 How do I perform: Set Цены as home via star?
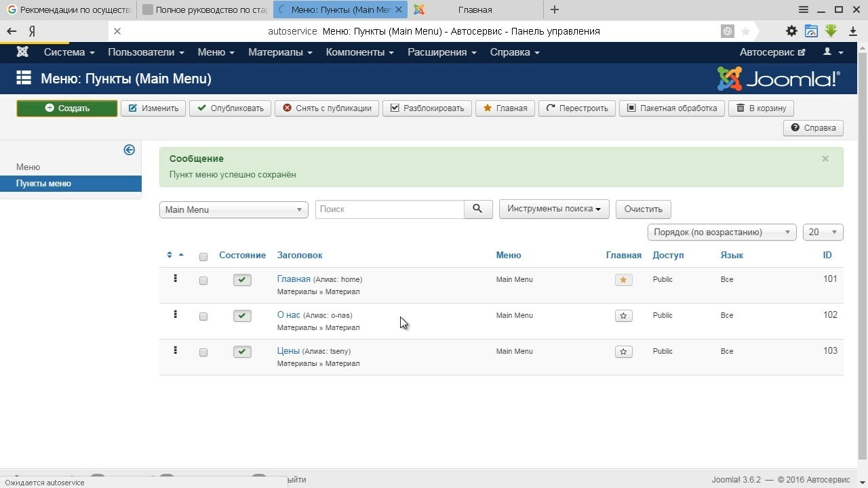tap(623, 352)
